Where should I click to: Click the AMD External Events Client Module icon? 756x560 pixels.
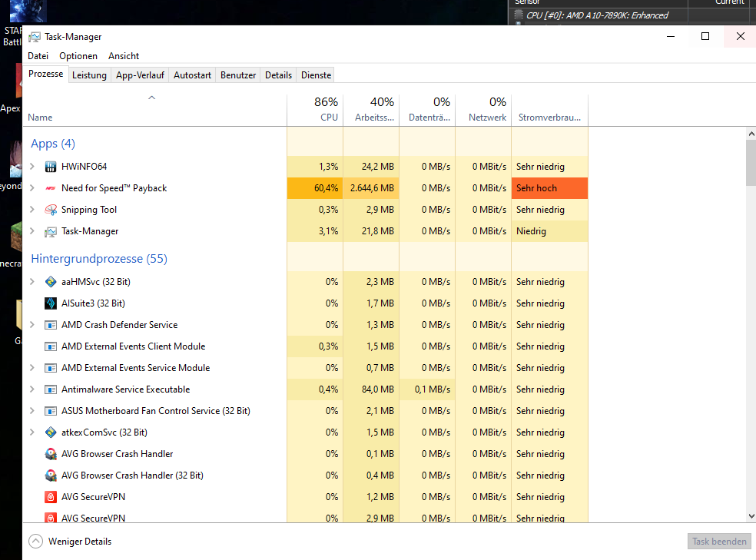click(x=51, y=346)
